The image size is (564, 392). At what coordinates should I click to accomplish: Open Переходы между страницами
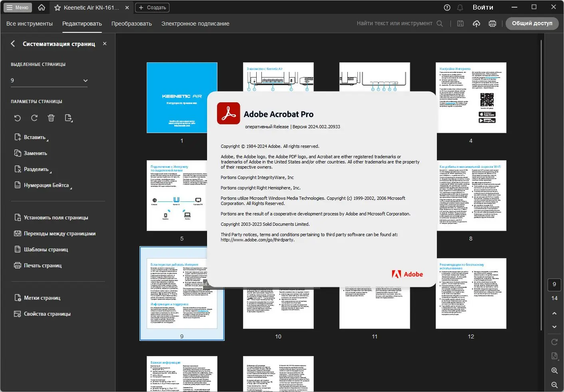(x=55, y=233)
